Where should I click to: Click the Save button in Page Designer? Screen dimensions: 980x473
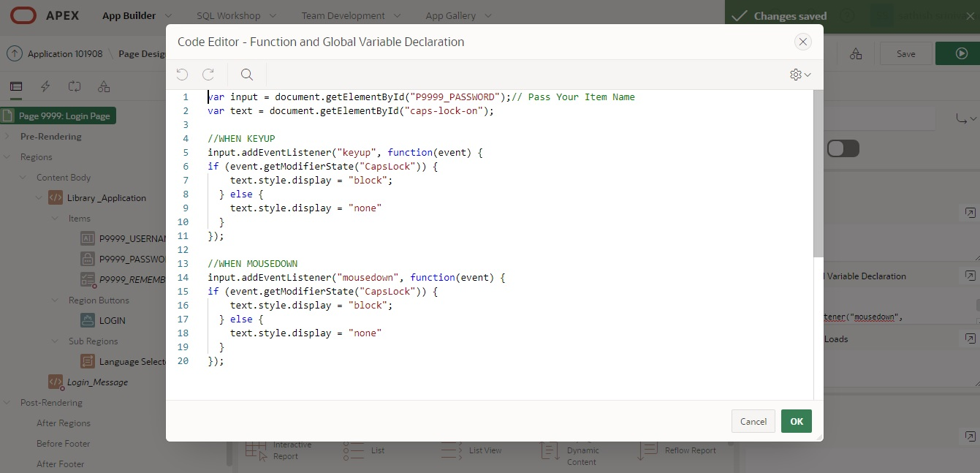[906, 53]
